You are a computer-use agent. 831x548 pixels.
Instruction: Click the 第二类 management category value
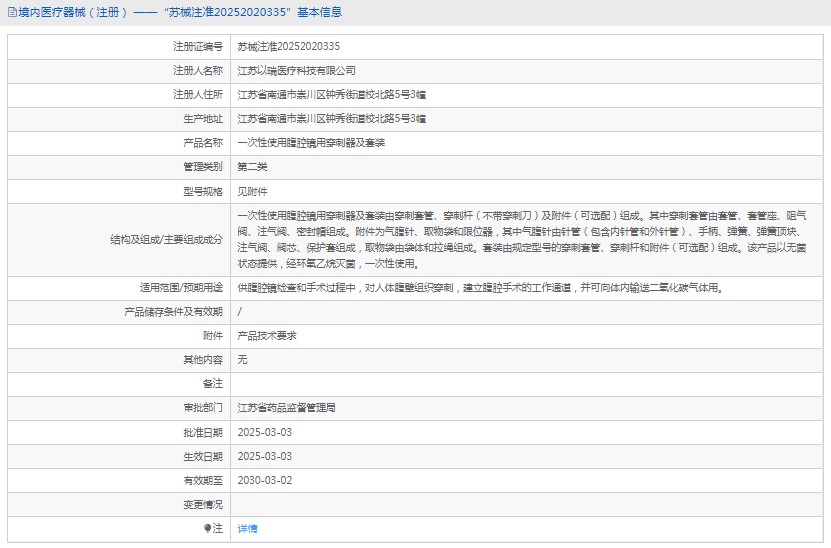click(252, 167)
